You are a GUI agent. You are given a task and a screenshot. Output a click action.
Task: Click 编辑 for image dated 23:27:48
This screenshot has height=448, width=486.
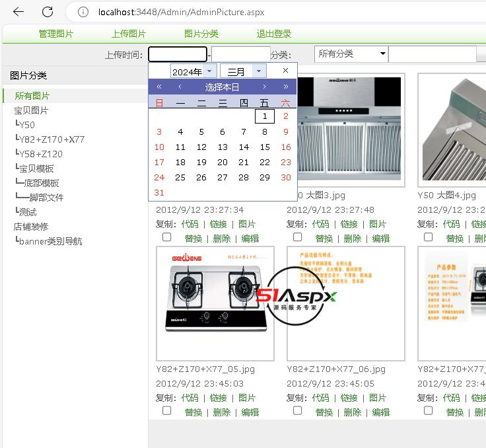click(x=380, y=239)
